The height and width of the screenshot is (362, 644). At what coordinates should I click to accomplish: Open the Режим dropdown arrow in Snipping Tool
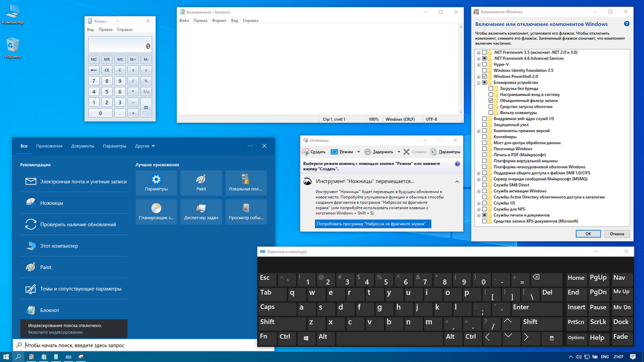(x=359, y=151)
